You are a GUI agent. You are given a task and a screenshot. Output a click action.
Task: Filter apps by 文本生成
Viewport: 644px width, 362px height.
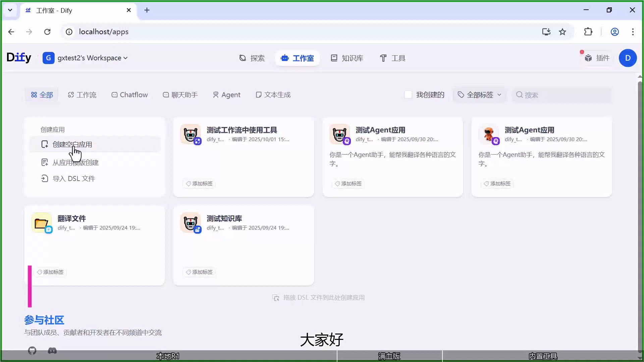coord(273,95)
